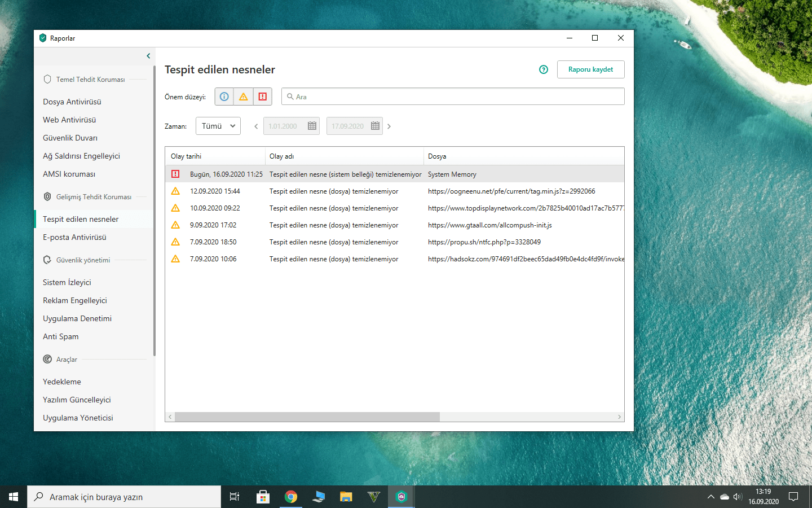Open Reklam Engelleyici report section

coord(75,300)
